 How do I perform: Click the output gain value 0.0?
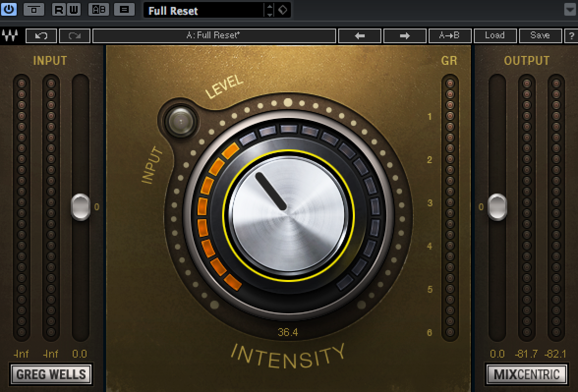click(x=497, y=354)
